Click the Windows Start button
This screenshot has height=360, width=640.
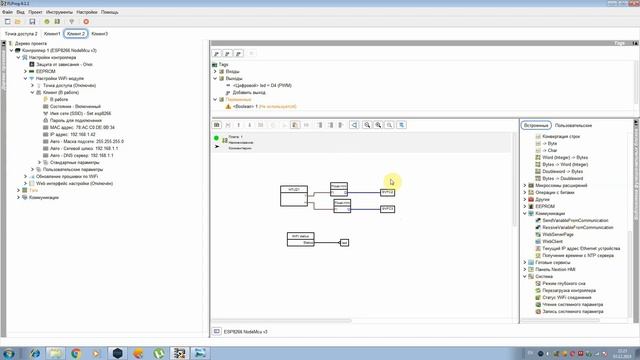pyautogui.click(x=9, y=353)
